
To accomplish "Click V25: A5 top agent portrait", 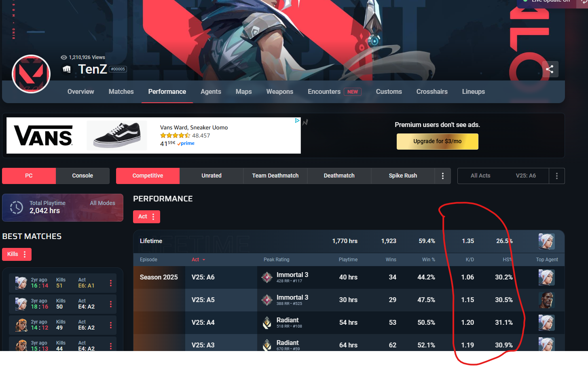I will [546, 300].
